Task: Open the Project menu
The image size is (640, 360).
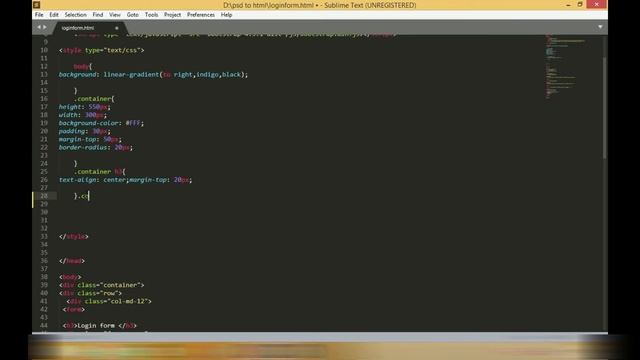Action: pyautogui.click(x=172, y=15)
